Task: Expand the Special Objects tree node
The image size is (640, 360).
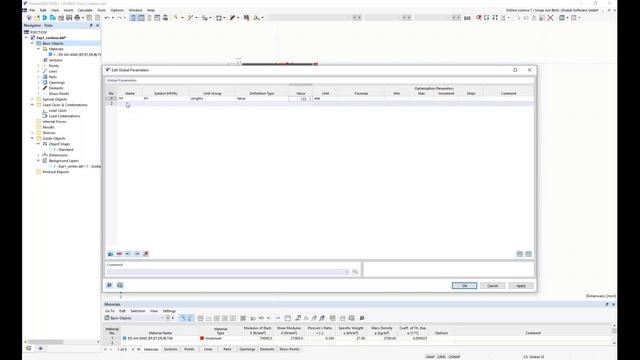Action: click(x=32, y=99)
